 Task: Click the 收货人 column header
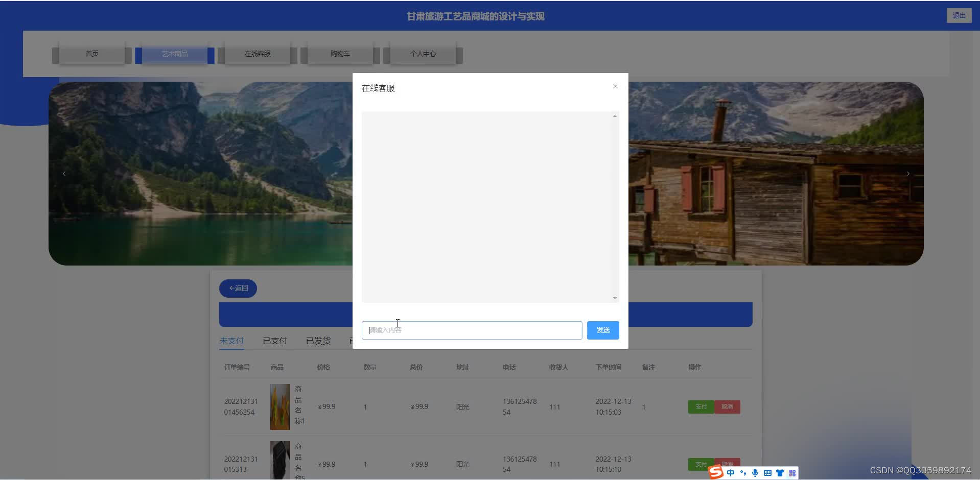[559, 367]
